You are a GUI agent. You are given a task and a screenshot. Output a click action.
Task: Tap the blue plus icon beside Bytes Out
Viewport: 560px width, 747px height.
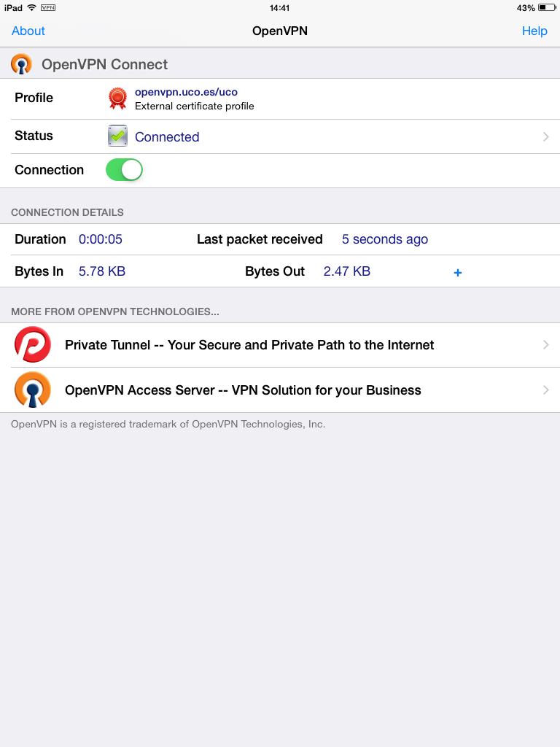click(x=458, y=273)
